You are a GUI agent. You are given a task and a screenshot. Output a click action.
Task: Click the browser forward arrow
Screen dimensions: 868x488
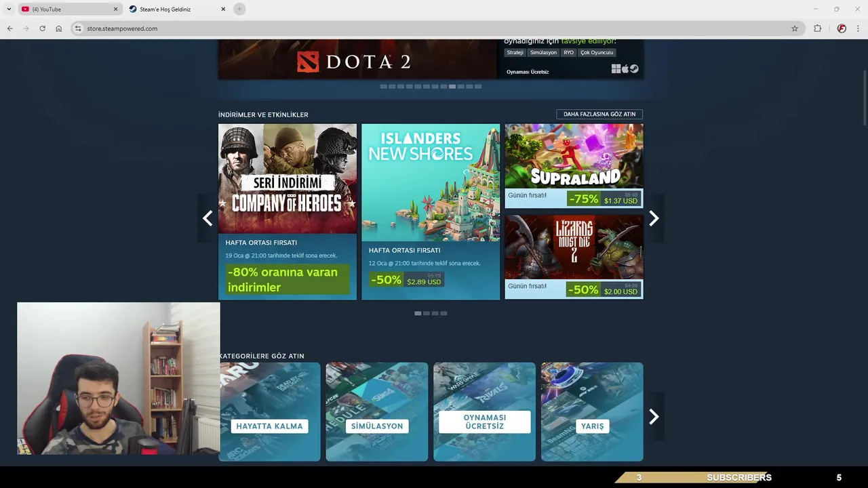click(x=26, y=28)
